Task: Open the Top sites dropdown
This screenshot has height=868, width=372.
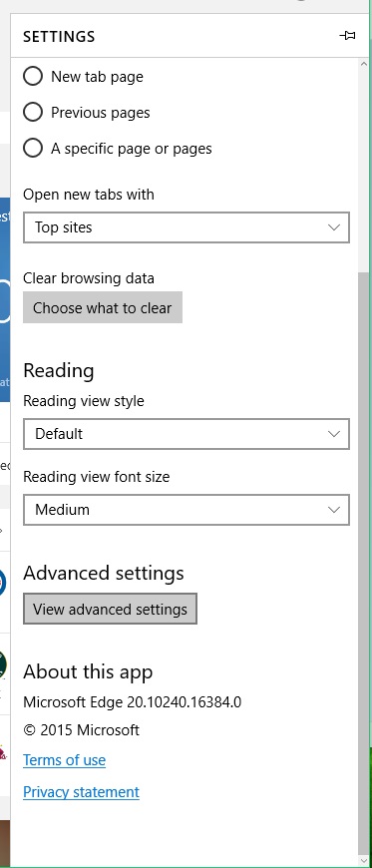Action: tap(186, 227)
